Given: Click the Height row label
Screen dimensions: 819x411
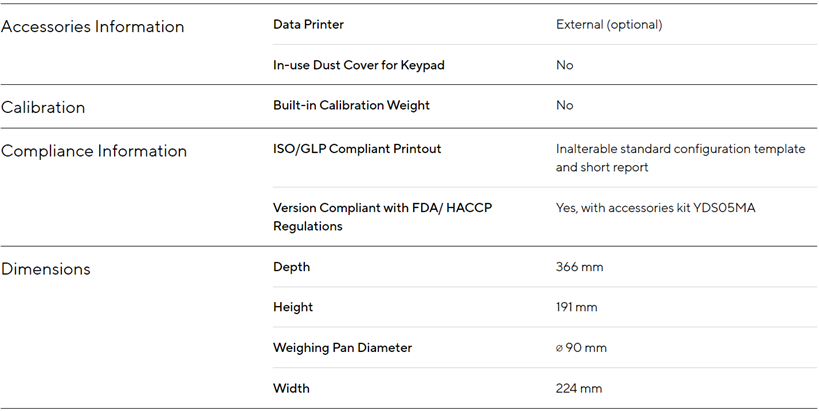Looking at the screenshot, I should (x=293, y=307).
